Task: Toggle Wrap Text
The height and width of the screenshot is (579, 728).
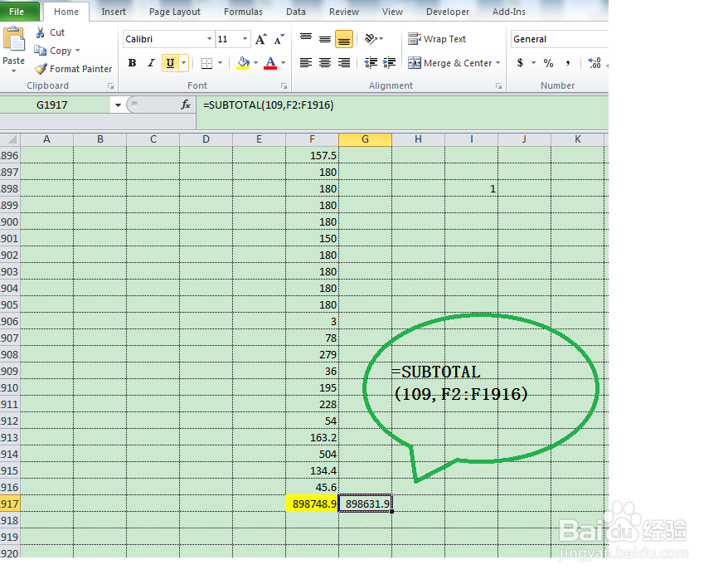Action: click(437, 39)
